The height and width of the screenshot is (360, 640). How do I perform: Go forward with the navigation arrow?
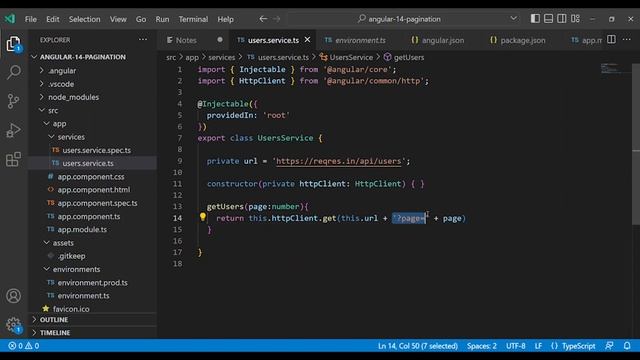click(277, 19)
